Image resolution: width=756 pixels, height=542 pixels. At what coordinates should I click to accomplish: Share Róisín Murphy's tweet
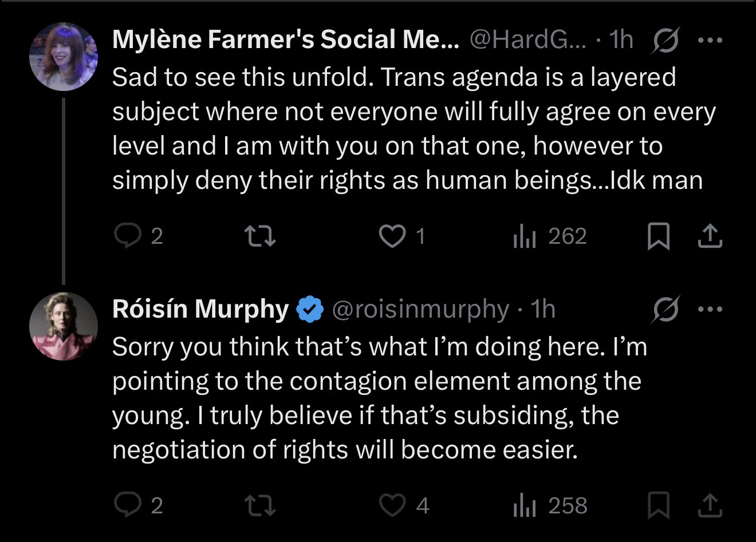[710, 505]
